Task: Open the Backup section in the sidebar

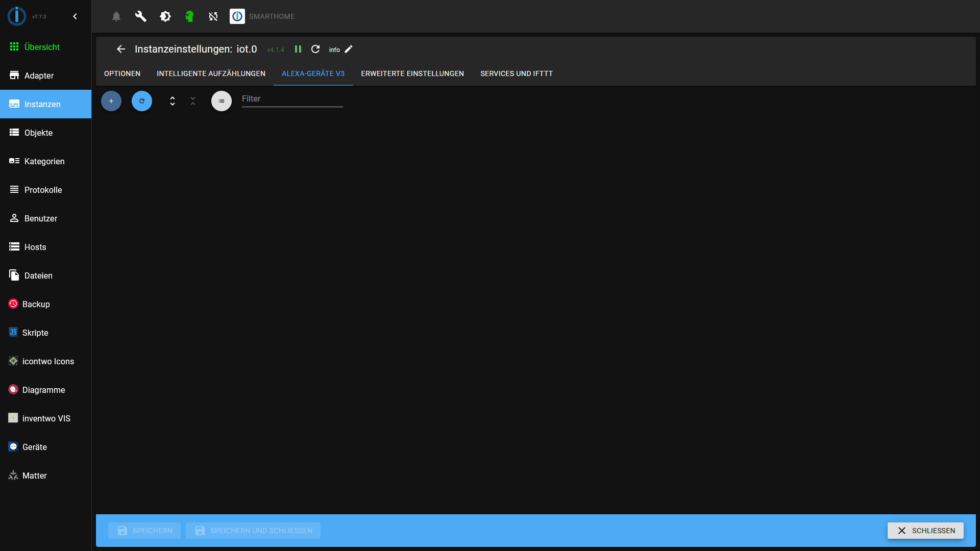Action: pyautogui.click(x=36, y=304)
